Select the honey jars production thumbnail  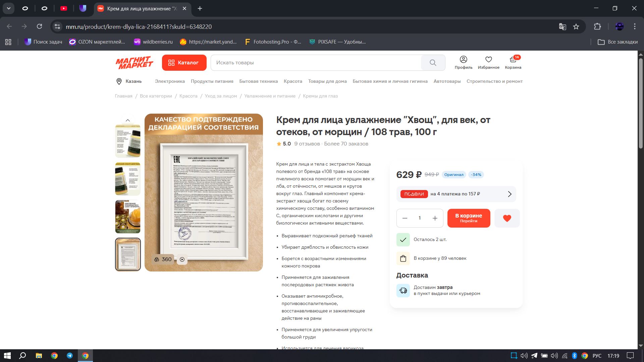pos(128,217)
